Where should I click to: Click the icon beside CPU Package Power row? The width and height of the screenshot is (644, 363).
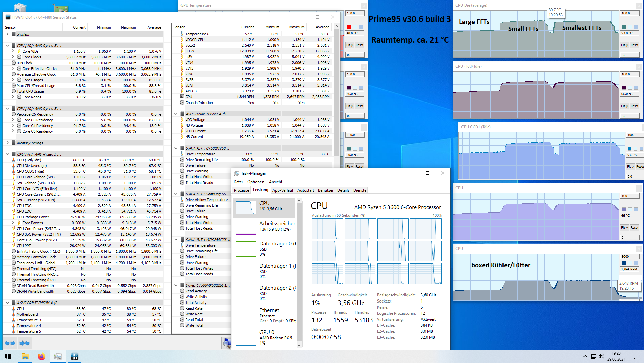[14, 217]
